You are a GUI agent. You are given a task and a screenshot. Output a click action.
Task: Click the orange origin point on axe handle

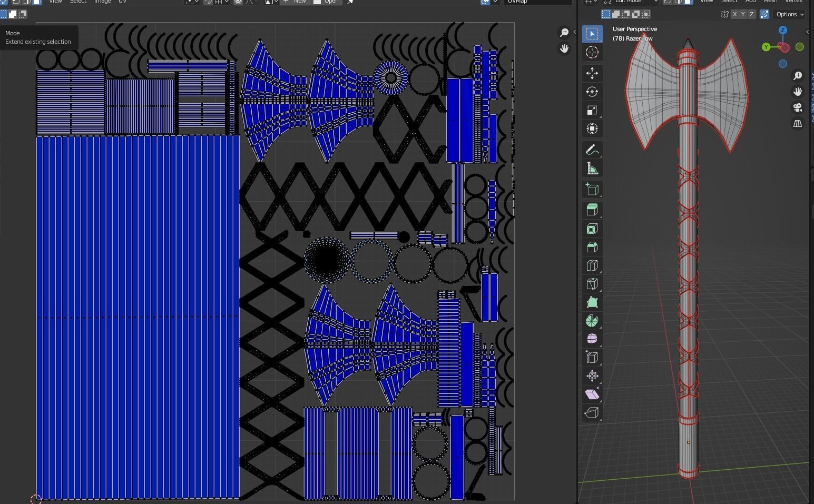[688, 442]
